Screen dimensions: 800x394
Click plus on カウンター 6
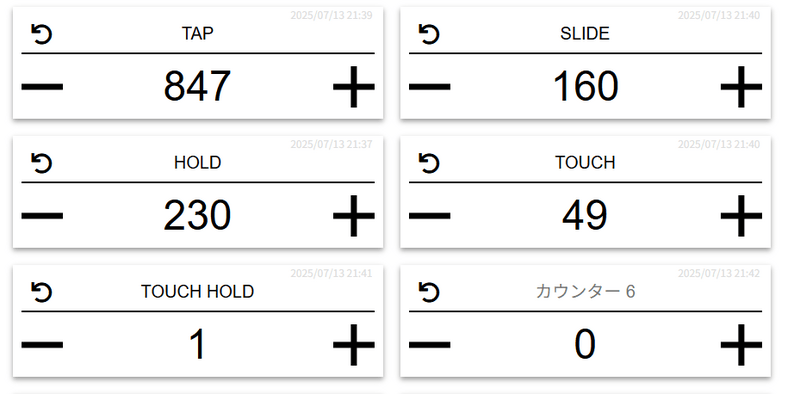[741, 344]
